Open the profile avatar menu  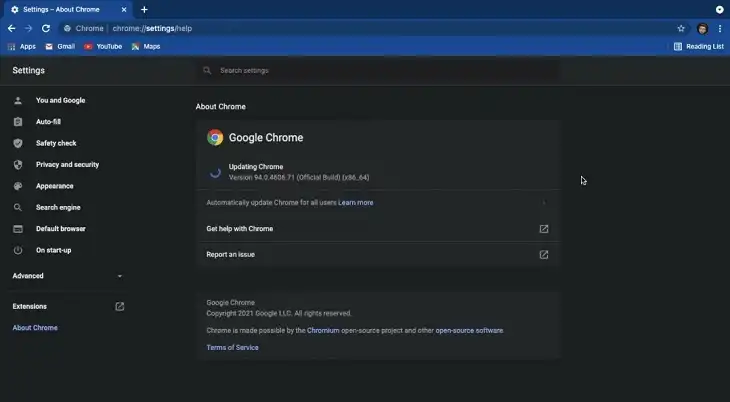pos(703,28)
